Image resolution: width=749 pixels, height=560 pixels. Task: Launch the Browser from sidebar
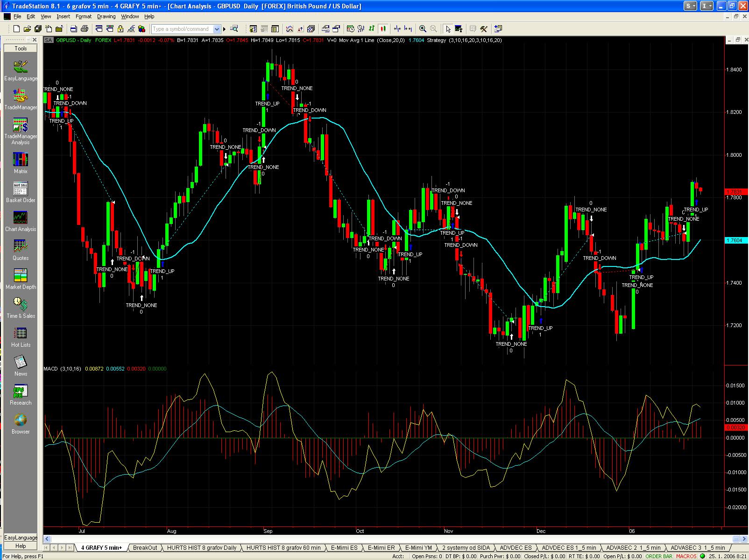point(21,423)
